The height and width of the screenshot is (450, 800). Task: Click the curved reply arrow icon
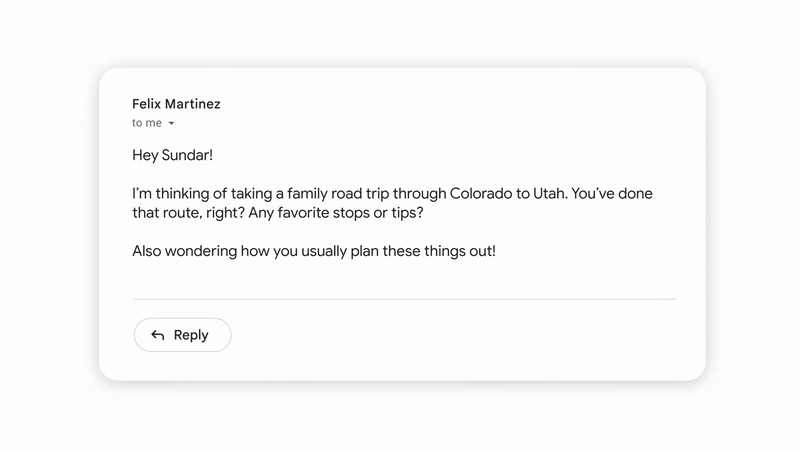tap(158, 335)
